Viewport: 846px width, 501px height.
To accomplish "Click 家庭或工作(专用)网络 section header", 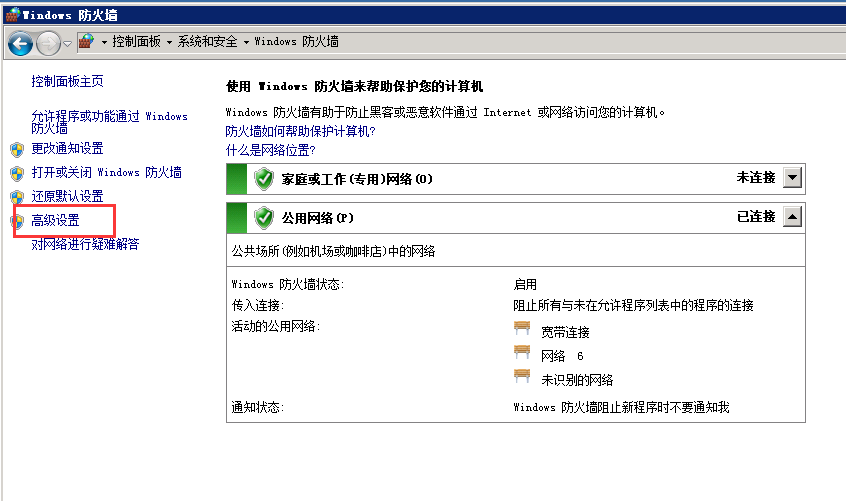I will coord(516,179).
